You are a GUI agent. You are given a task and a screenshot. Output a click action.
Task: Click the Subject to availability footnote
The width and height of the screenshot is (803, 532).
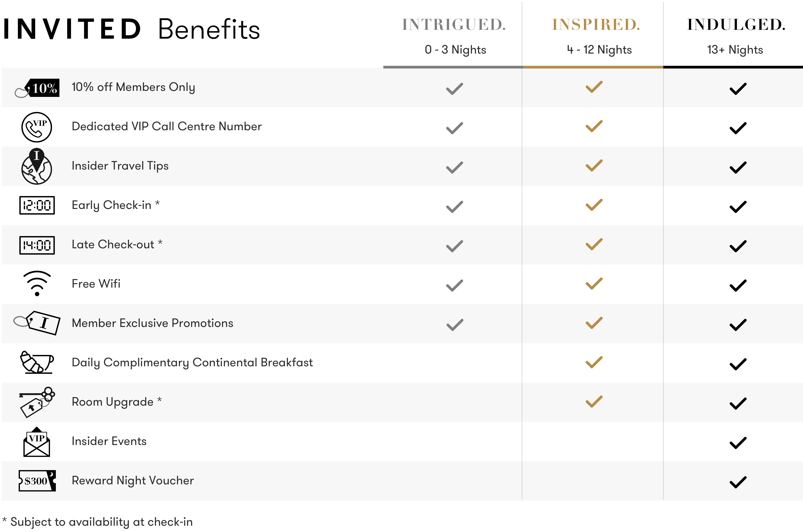(98, 522)
